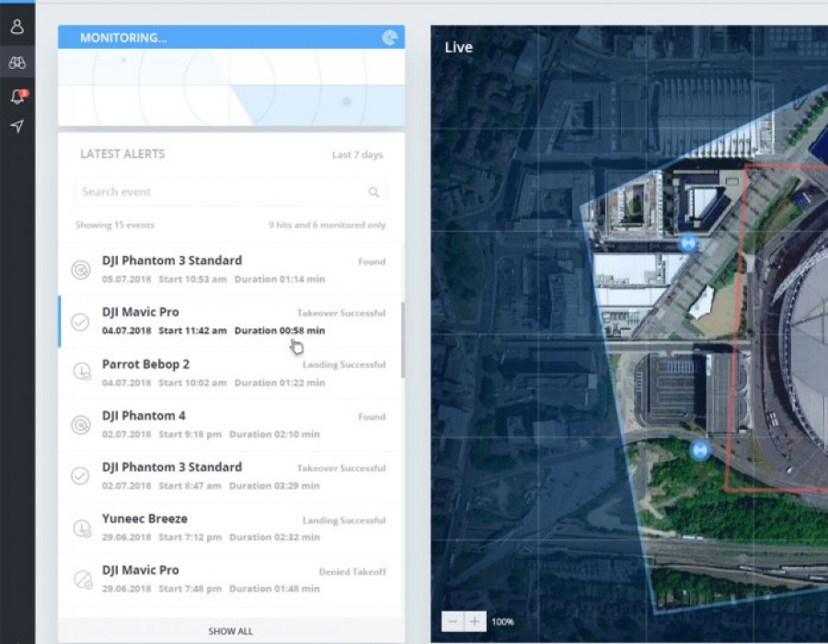The image size is (828, 644).
Task: Click the Start 9:18 pm text
Action: (x=190, y=434)
